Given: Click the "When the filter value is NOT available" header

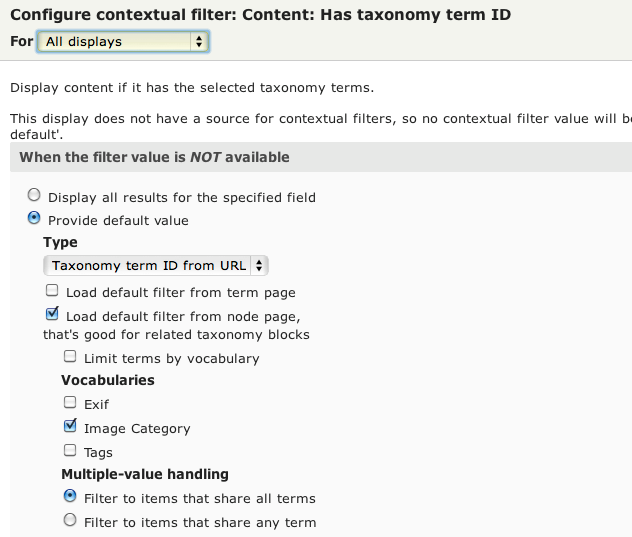Looking at the screenshot, I should point(155,157).
